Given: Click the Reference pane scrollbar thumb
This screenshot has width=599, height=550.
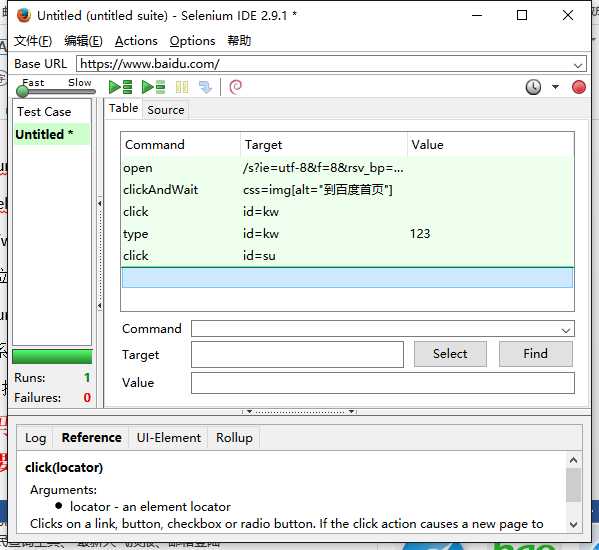Looking at the screenshot, I should [x=573, y=485].
